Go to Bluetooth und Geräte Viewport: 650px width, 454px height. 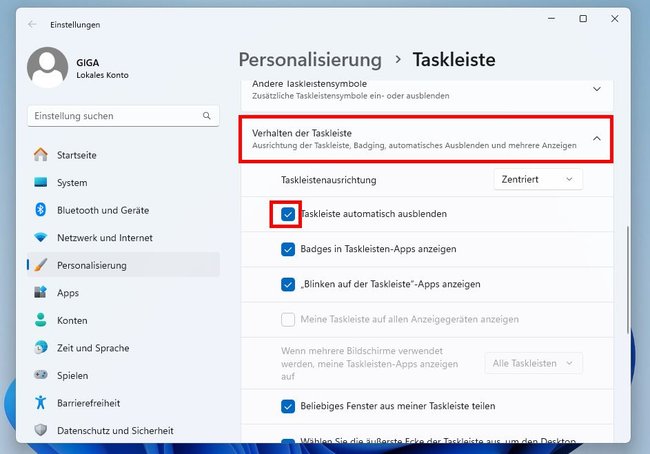(124, 210)
